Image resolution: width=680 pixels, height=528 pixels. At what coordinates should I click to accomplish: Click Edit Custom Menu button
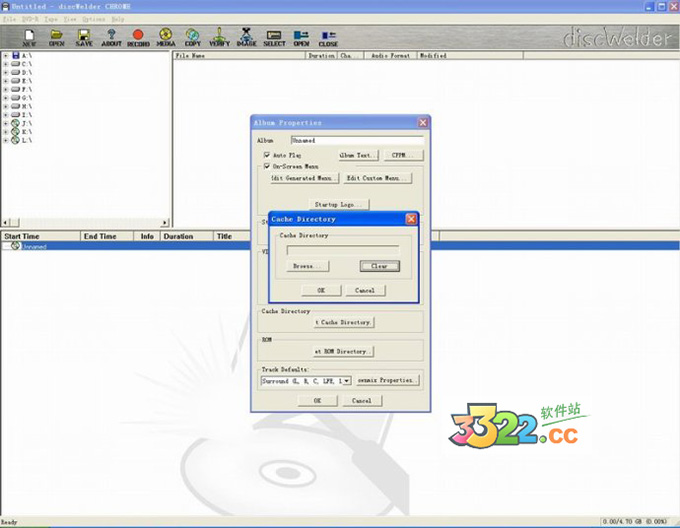click(377, 178)
